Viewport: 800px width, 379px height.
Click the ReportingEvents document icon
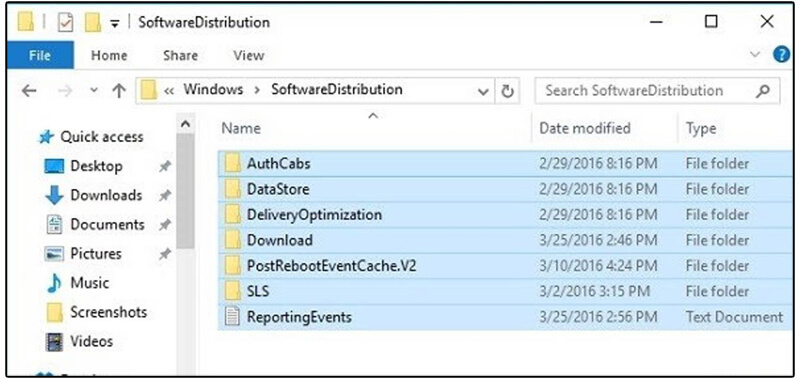pyautogui.click(x=233, y=317)
